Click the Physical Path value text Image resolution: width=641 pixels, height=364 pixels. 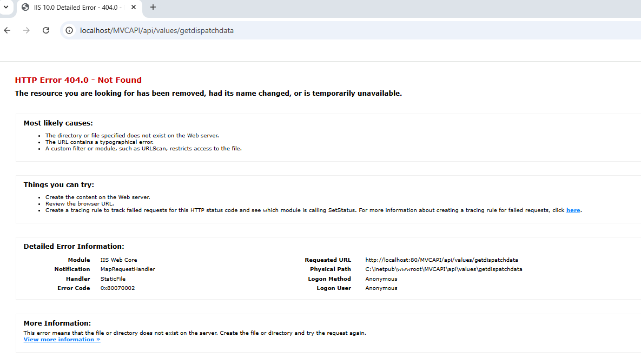coord(443,269)
